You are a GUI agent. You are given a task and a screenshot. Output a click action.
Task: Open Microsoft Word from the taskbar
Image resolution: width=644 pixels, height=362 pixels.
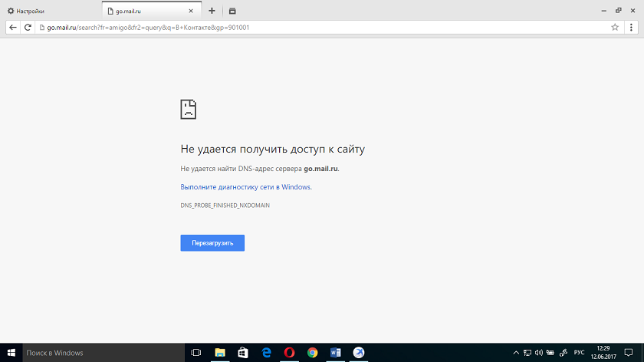pyautogui.click(x=336, y=353)
